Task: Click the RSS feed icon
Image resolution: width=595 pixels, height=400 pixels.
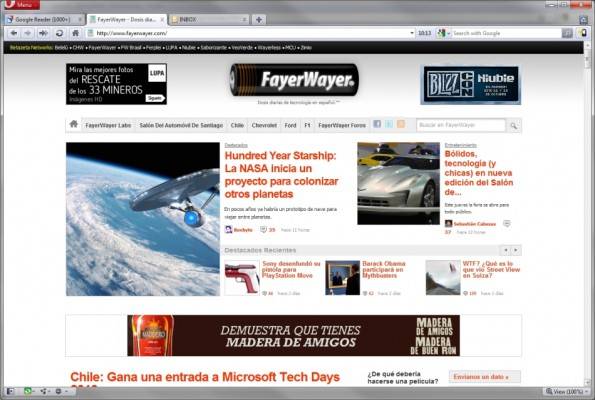Action: click(401, 124)
